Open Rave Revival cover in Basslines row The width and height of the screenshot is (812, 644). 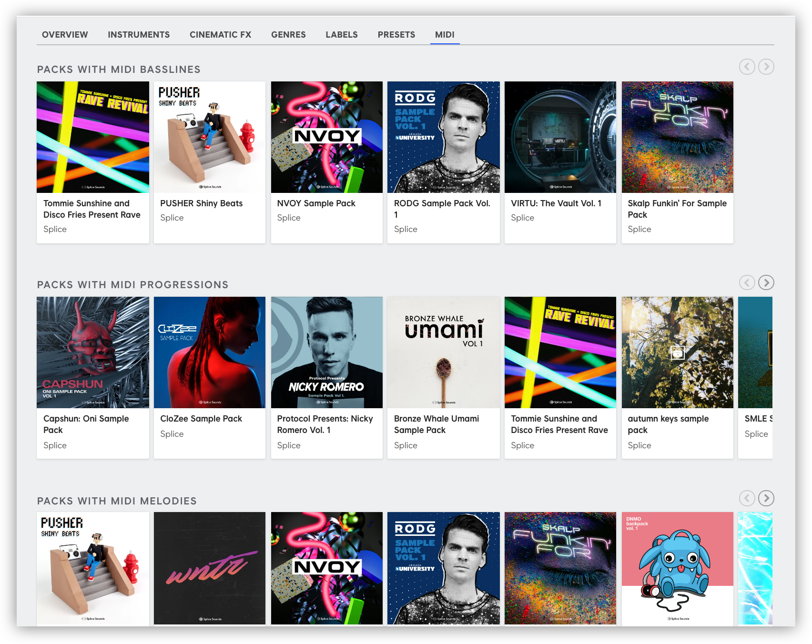click(x=93, y=137)
